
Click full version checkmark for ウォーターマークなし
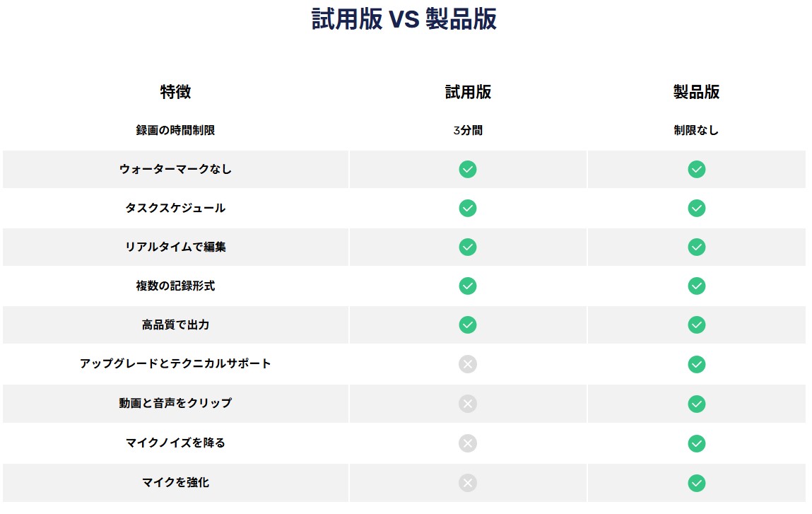pyautogui.click(x=696, y=169)
